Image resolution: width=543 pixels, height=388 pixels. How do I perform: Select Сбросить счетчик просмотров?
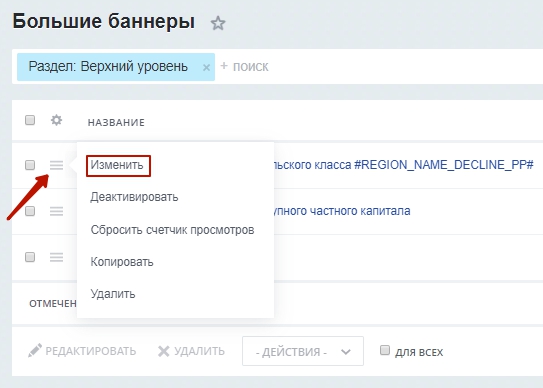coord(172,230)
